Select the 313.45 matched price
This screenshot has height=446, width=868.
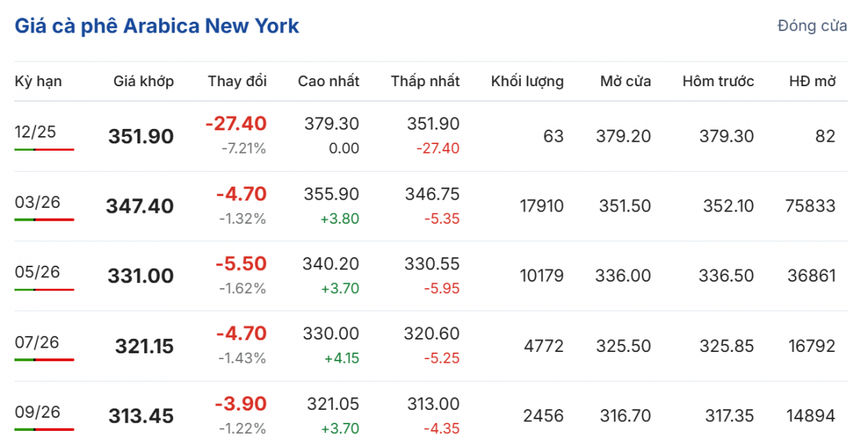coord(141,416)
